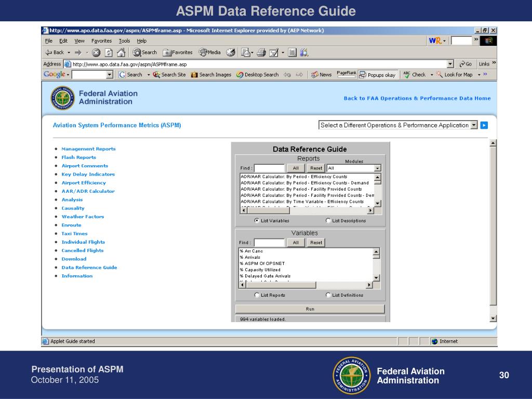Open the Check button dropdown arrow

[432, 75]
